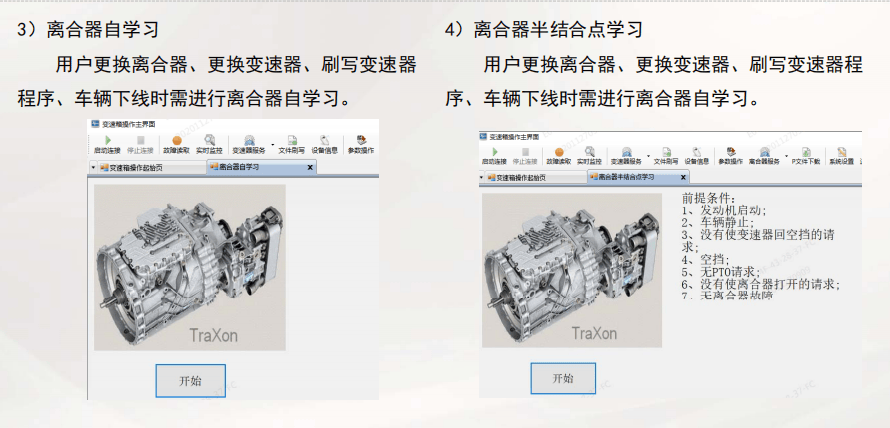Click 启动连接 icon in 离合器自学习 window
The width and height of the screenshot is (890, 428).
click(x=107, y=144)
